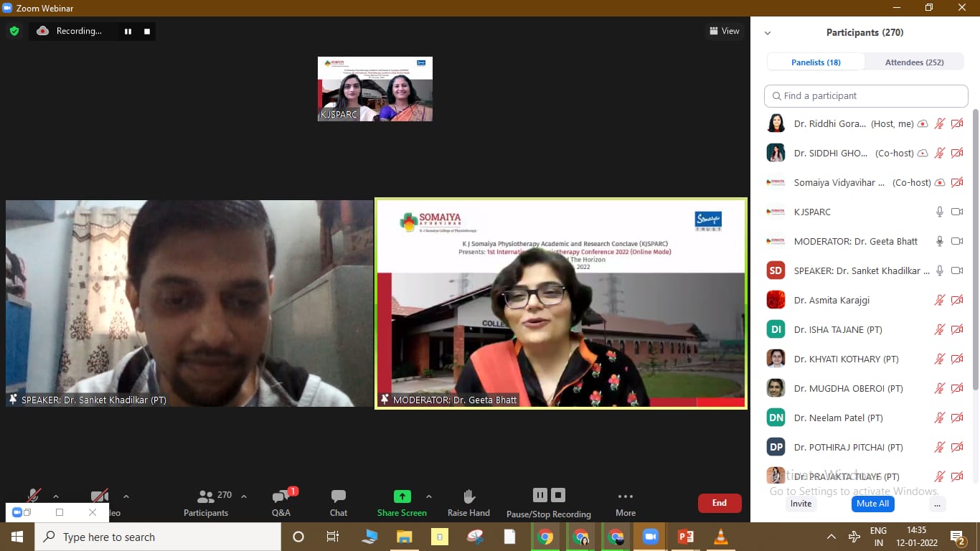Expand participants options arrow in toolbar
This screenshot has width=980, height=551.
point(244,496)
